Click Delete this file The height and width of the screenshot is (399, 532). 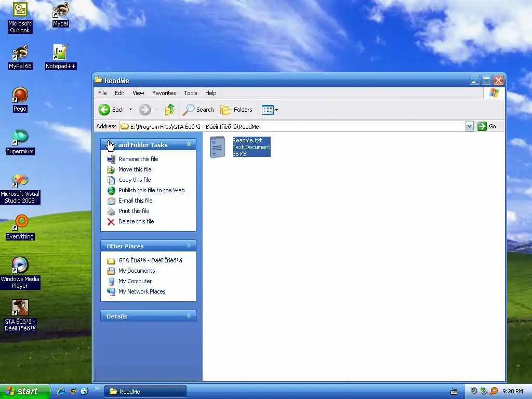[x=136, y=221]
